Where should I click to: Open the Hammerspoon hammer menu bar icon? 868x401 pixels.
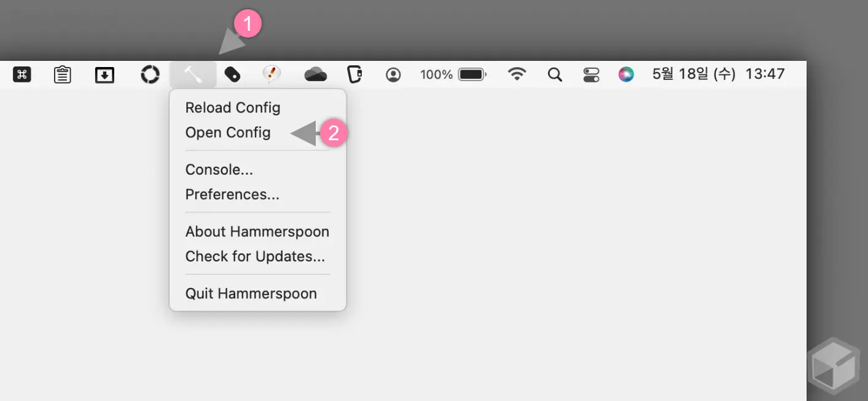[x=192, y=74]
